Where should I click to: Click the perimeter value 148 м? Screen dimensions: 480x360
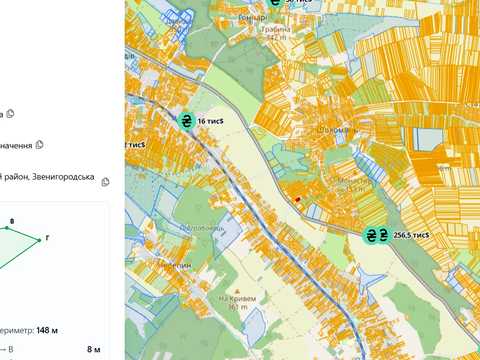coord(47,330)
